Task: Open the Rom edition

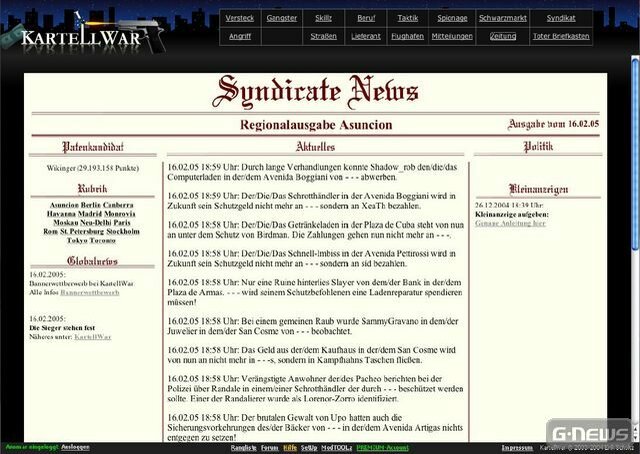Action: 51,231
